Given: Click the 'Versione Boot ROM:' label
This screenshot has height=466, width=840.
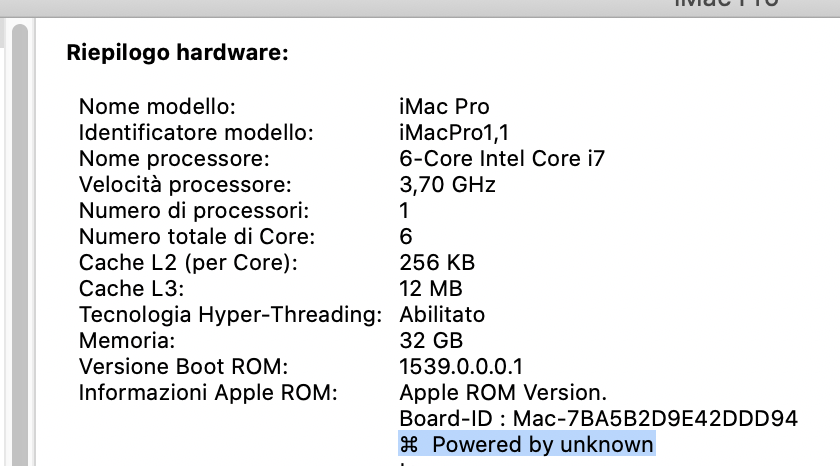Looking at the screenshot, I should [183, 366].
